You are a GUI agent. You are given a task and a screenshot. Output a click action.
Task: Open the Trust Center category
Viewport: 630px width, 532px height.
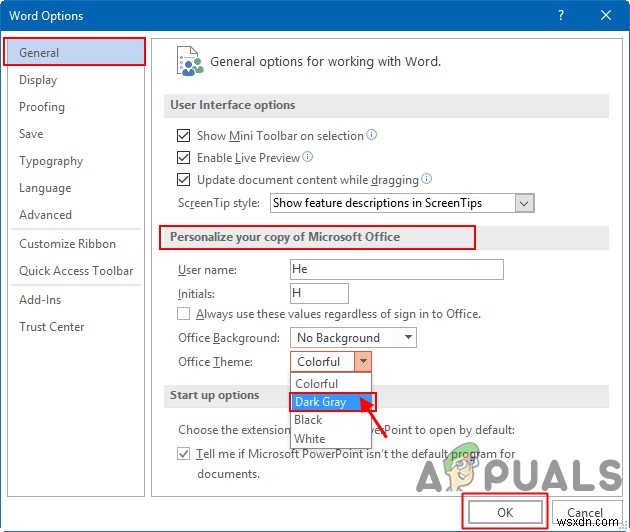point(75,327)
